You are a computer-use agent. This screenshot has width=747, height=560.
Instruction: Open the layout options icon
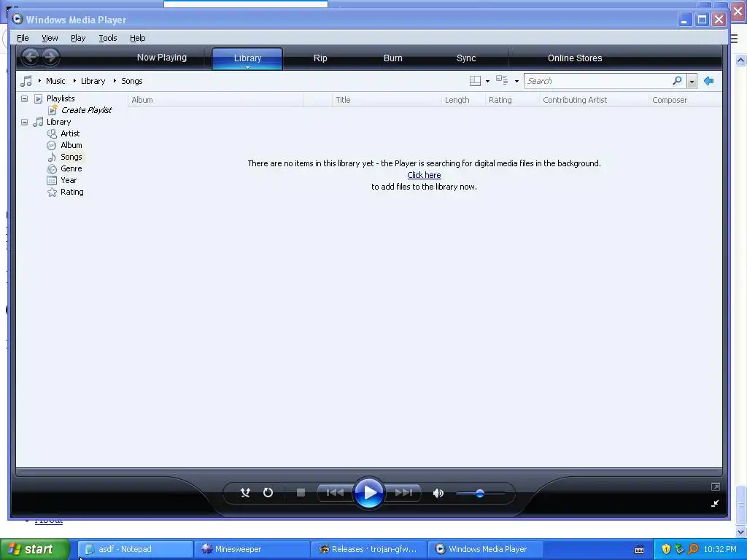click(x=475, y=81)
